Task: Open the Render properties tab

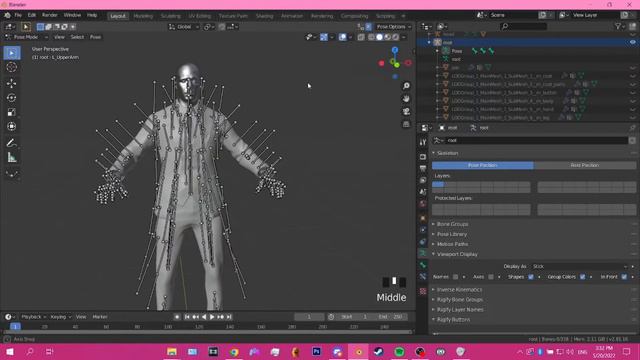Action: tap(423, 157)
